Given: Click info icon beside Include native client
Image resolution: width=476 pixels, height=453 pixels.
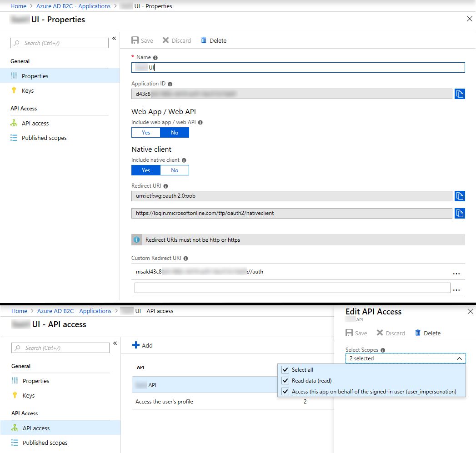Looking at the screenshot, I should (184, 160).
